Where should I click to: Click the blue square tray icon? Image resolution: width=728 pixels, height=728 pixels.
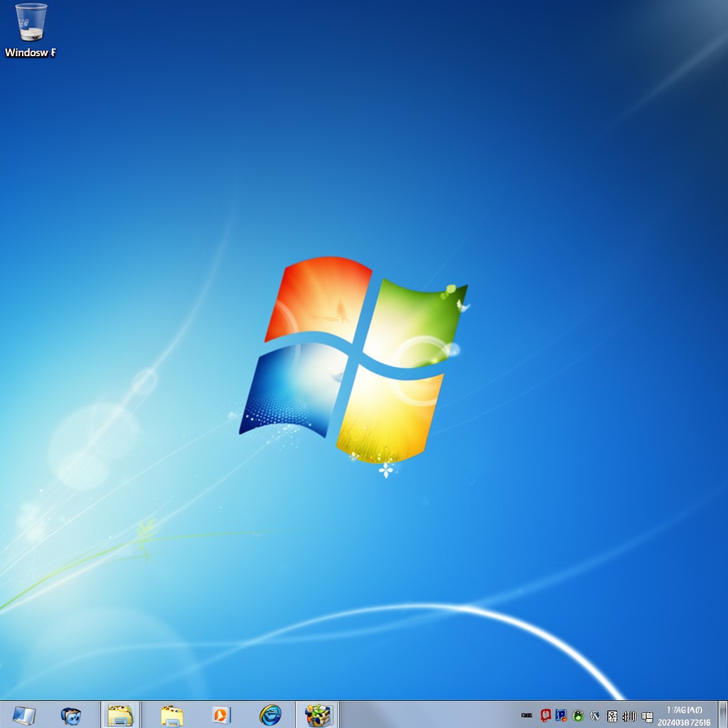click(x=562, y=715)
